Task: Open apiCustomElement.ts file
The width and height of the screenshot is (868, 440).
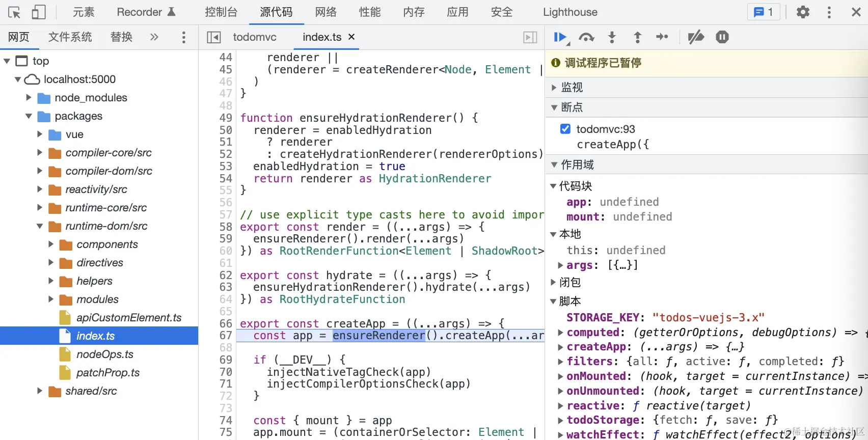Action: 129,318
